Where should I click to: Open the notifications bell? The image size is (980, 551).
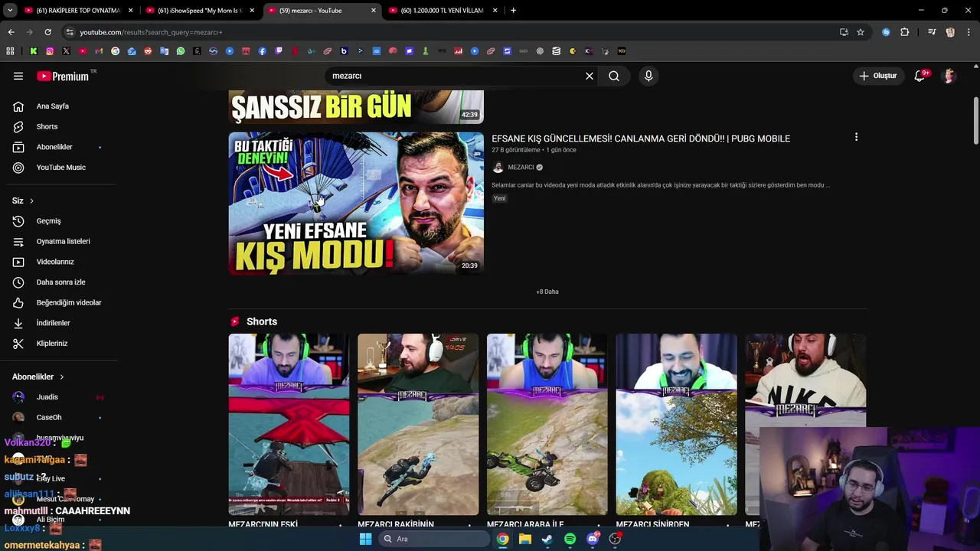point(920,76)
